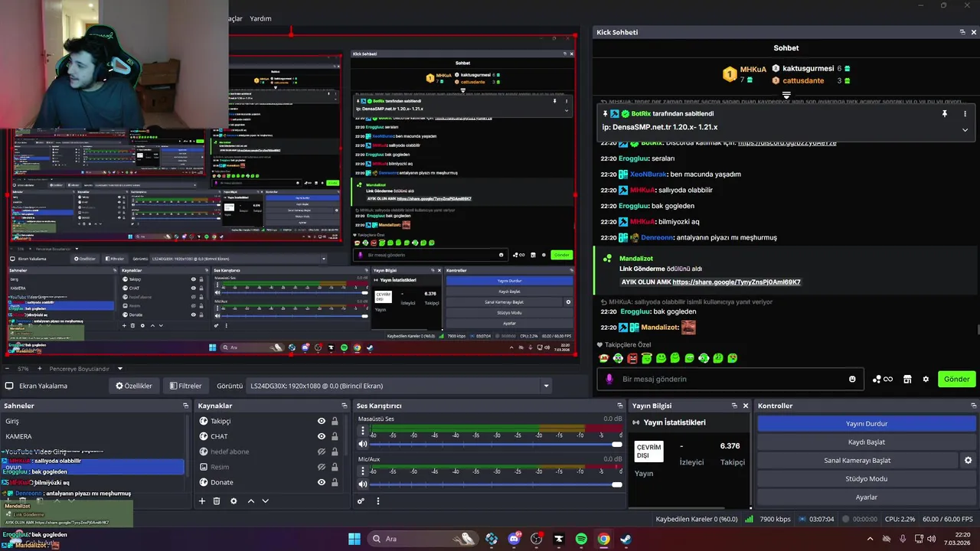Pop out the Ses Karıştırıcı dock

[x=620, y=406]
